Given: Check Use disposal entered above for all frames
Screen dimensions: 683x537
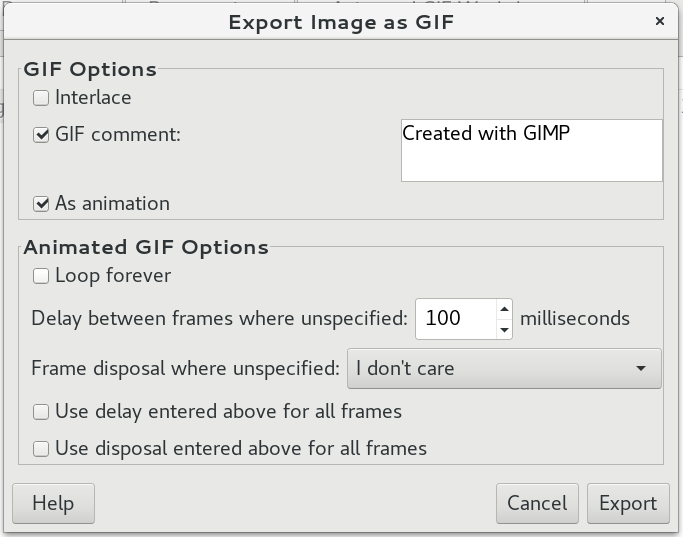Looking at the screenshot, I should click(41, 449).
